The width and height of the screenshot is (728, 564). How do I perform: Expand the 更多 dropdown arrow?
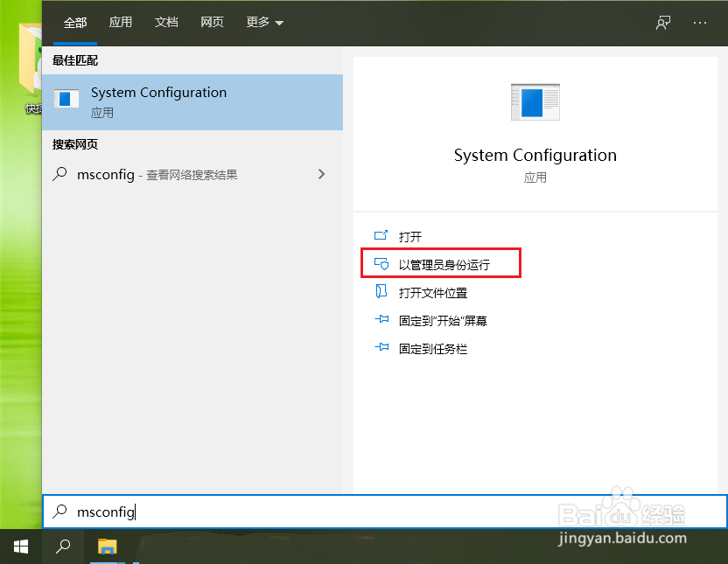point(280,23)
